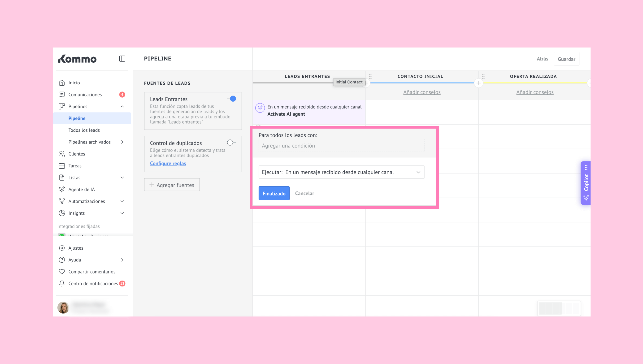Viewport: 643px width, 364px height.
Task: Collapse the Pipelines menu chevron
Action: tap(122, 107)
